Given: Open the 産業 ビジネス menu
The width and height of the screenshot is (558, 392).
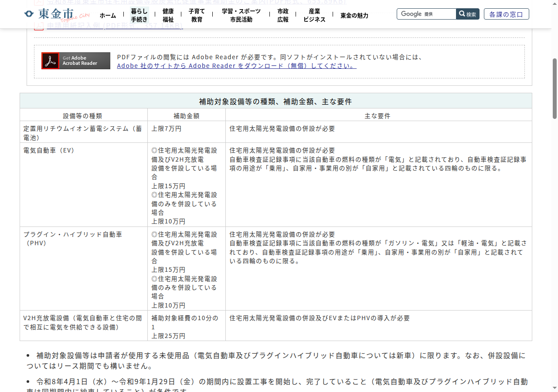Looking at the screenshot, I should coord(314,15).
